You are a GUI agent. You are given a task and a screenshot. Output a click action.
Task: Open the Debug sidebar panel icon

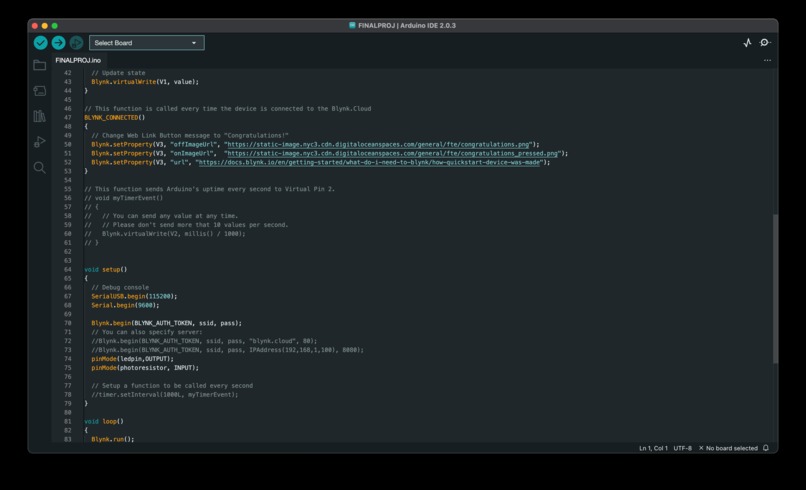click(x=40, y=142)
